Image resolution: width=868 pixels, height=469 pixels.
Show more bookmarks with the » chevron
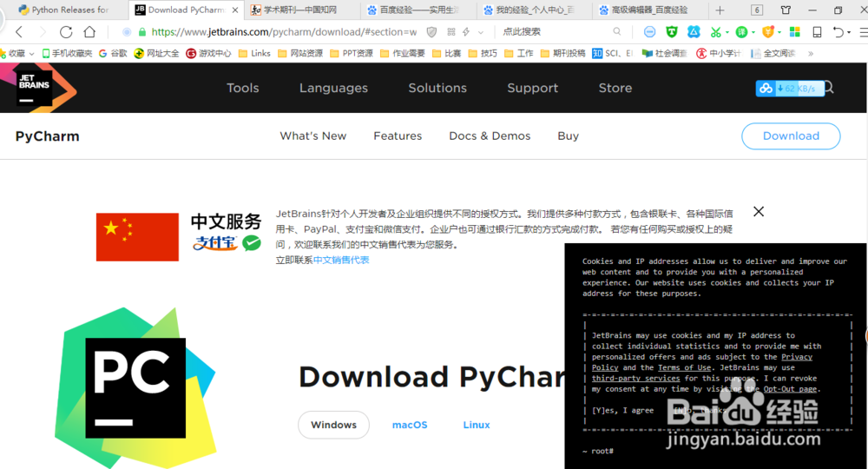tap(811, 54)
